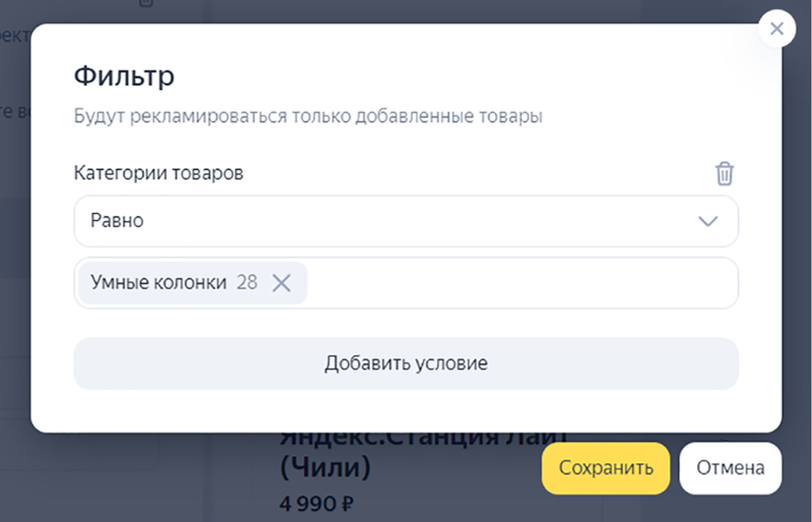Click the Будут рекламироваться только добавленные товары text

pos(308,116)
